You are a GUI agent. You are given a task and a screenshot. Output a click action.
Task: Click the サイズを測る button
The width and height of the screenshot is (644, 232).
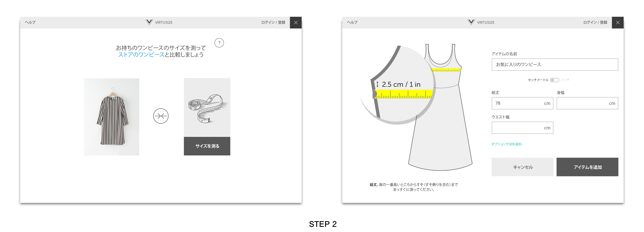tap(207, 146)
